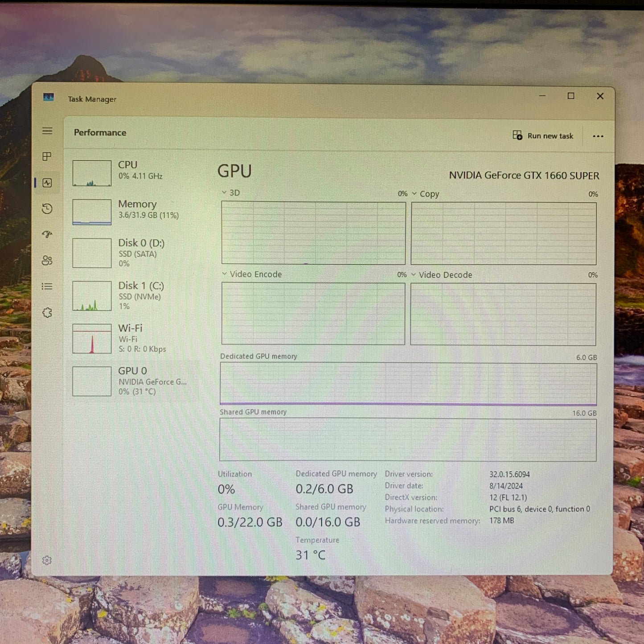Viewport: 644px width, 644px height.
Task: Open the Startup apps page icon
Action: point(47,234)
